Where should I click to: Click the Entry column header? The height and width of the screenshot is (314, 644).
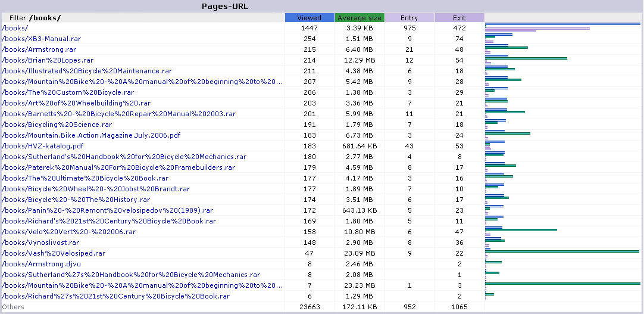point(409,18)
